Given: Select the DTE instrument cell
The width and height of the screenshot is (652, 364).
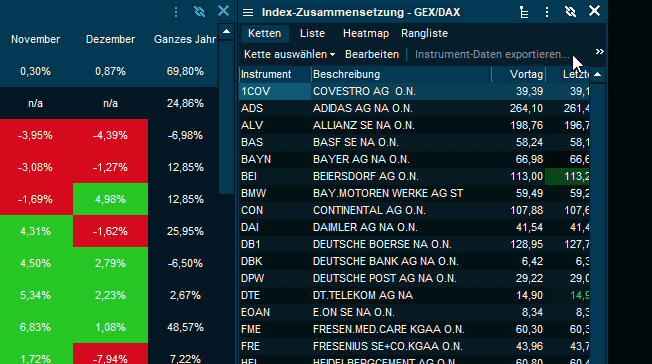Looking at the screenshot, I should [x=275, y=295].
